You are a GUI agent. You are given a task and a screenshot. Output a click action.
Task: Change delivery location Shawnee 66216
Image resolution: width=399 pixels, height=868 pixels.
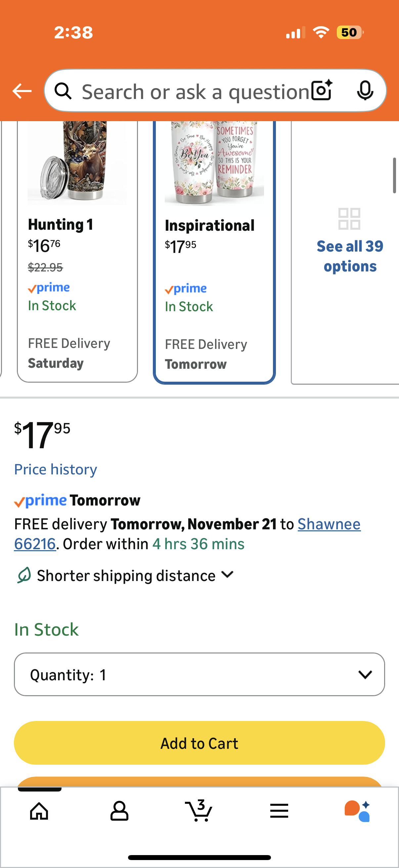pyautogui.click(x=329, y=524)
